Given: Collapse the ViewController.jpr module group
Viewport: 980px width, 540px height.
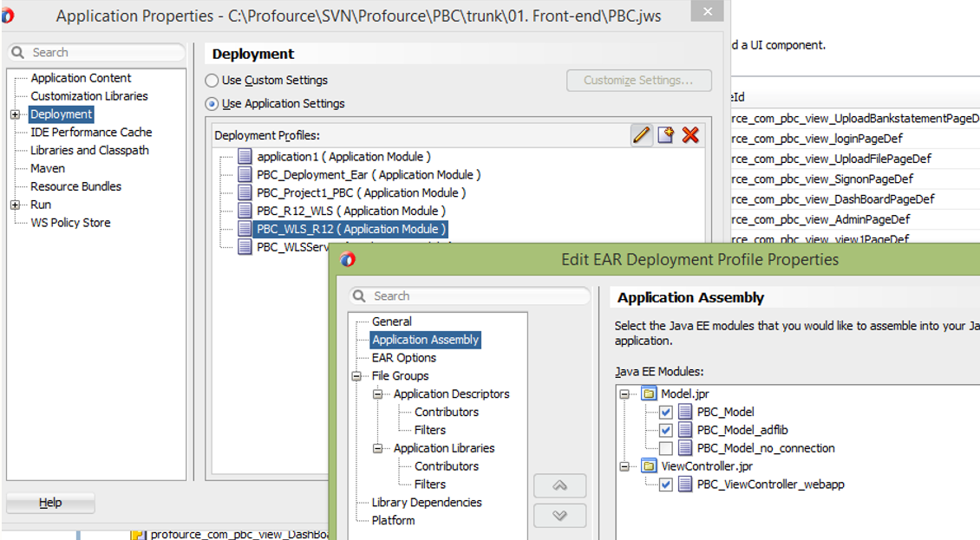Looking at the screenshot, I should (x=624, y=467).
